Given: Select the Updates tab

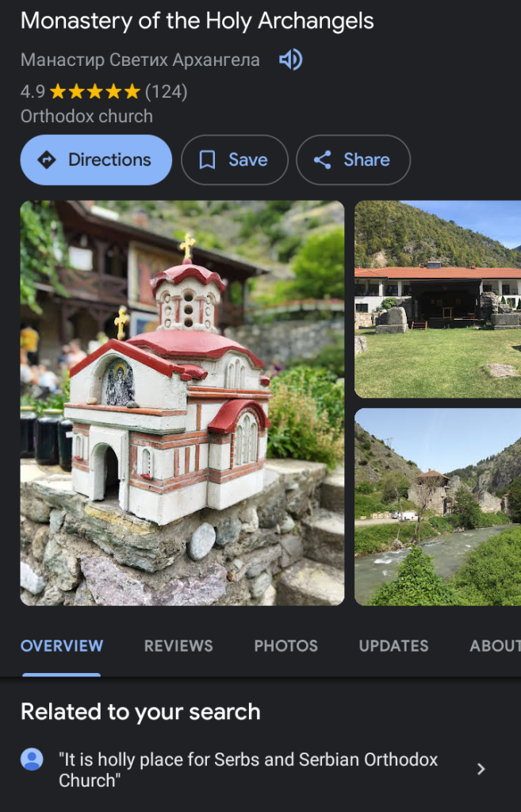Looking at the screenshot, I should click(393, 646).
